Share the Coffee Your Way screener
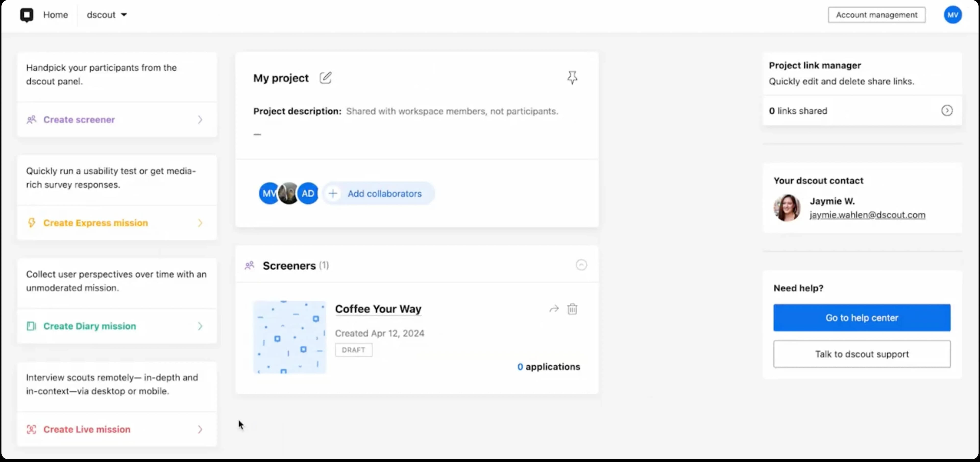The width and height of the screenshot is (980, 462). 554,309
